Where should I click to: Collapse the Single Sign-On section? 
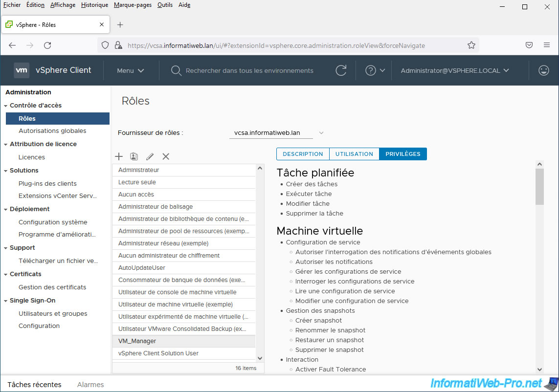click(6, 301)
